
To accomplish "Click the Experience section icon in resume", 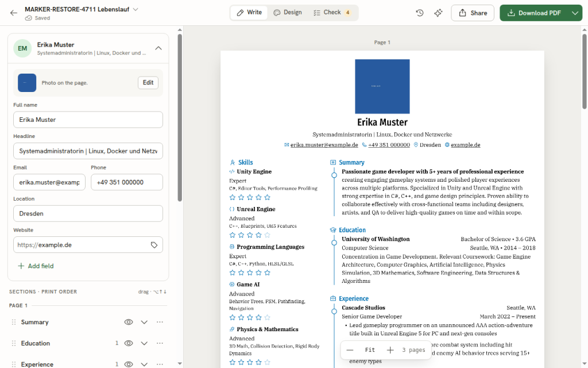I will coord(332,298).
